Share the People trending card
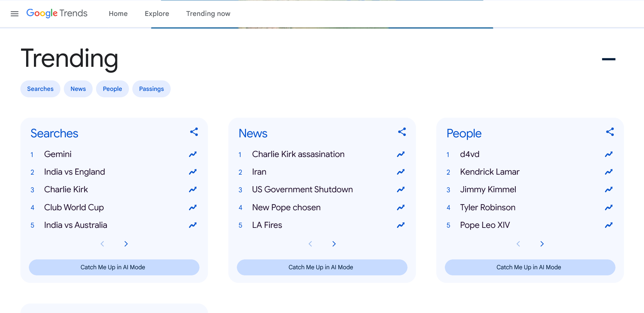 click(610, 132)
